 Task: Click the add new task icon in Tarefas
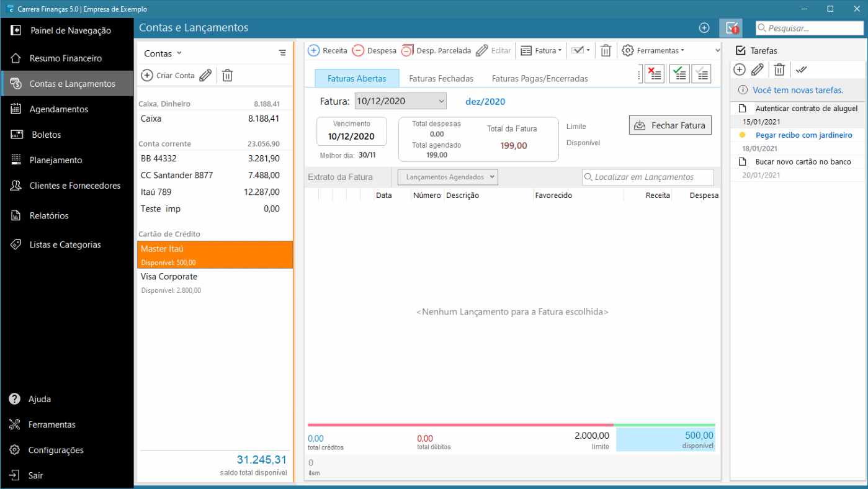coord(740,70)
